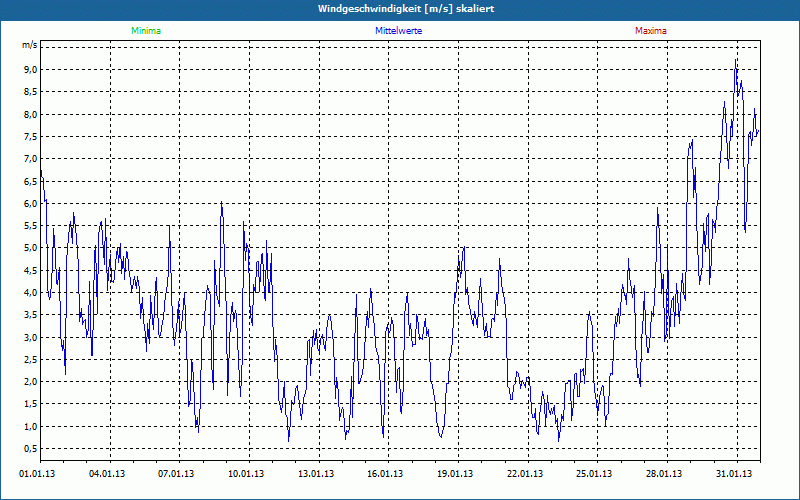Click the 10.01.13 date label
800x500 pixels.
pyautogui.click(x=246, y=474)
